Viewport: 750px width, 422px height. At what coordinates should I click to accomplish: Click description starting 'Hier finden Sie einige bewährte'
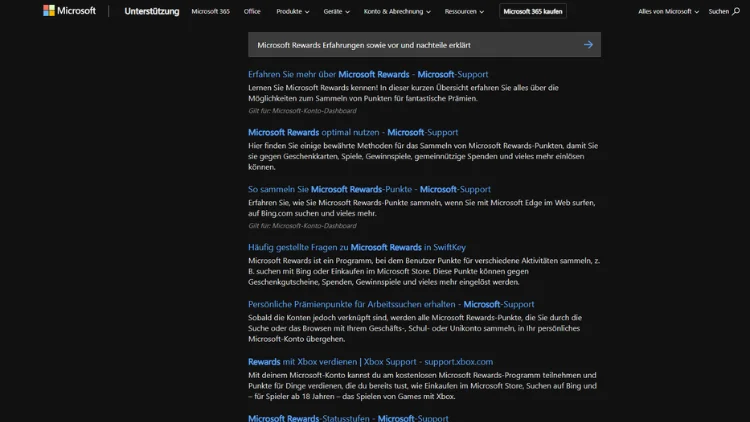(x=423, y=156)
